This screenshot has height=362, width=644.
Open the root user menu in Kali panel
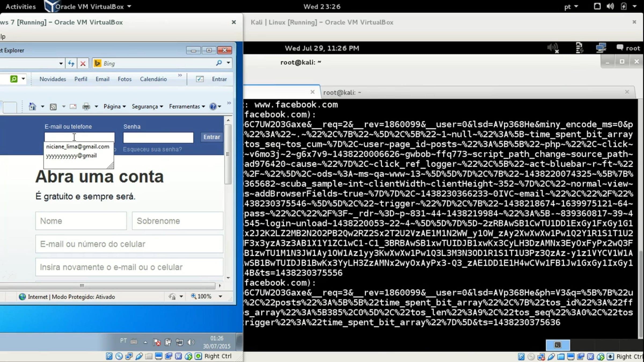point(628,48)
